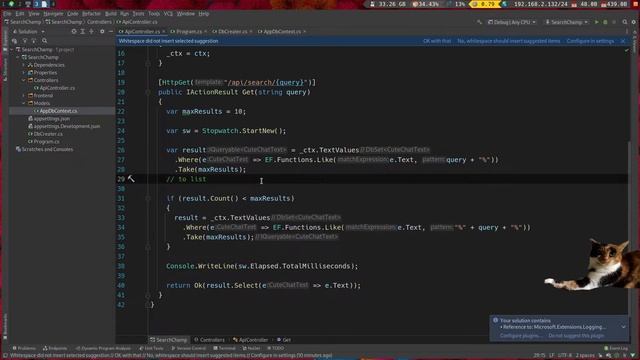Open the NuGet tool window

[251, 348]
